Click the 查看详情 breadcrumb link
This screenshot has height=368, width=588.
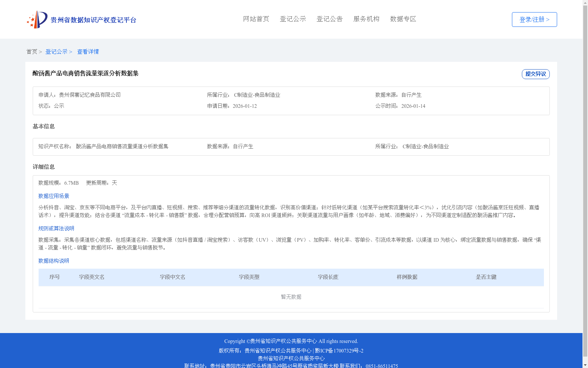[x=88, y=52]
